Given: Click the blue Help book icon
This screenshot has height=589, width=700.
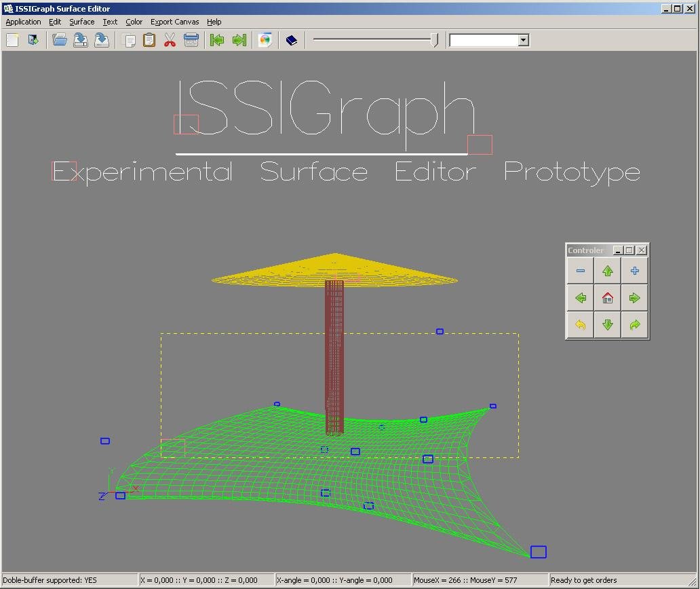Looking at the screenshot, I should tap(292, 40).
